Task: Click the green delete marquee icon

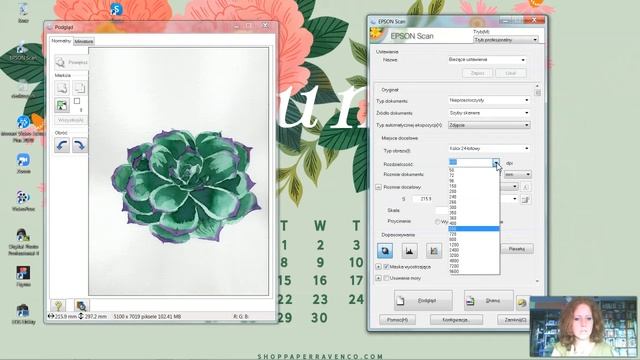Action: coord(62,105)
